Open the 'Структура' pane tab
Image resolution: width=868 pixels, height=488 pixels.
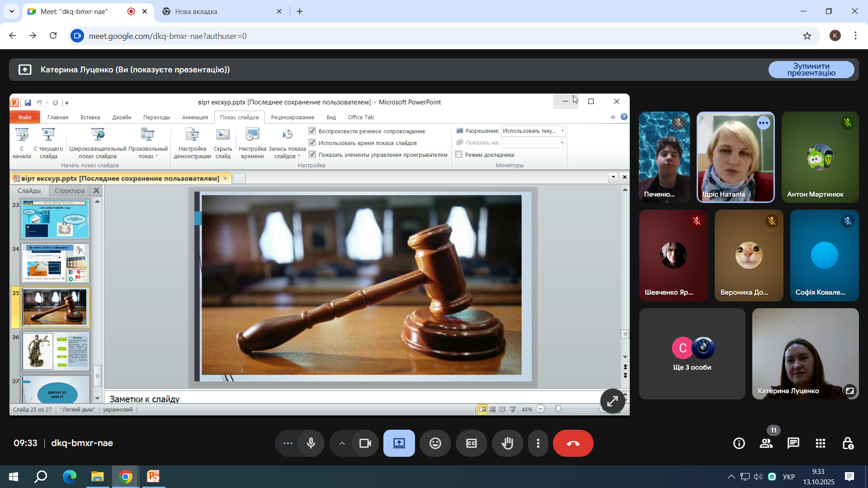(x=69, y=190)
